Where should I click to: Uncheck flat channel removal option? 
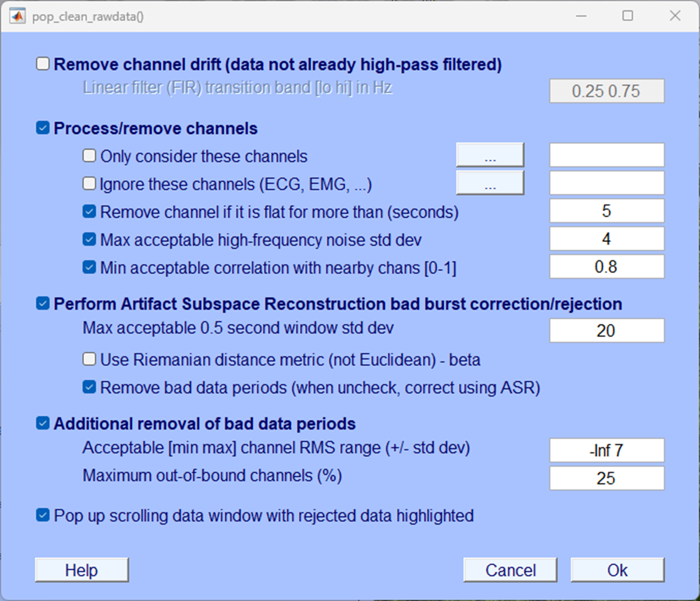coord(89,211)
